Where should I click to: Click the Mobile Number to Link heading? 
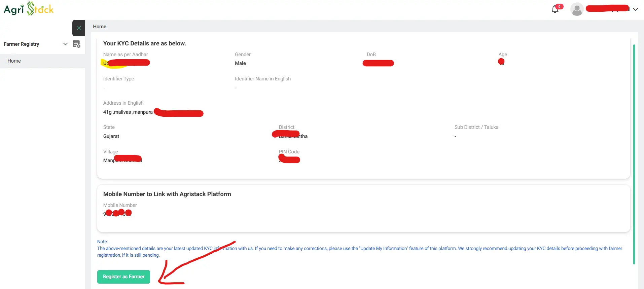(x=167, y=194)
